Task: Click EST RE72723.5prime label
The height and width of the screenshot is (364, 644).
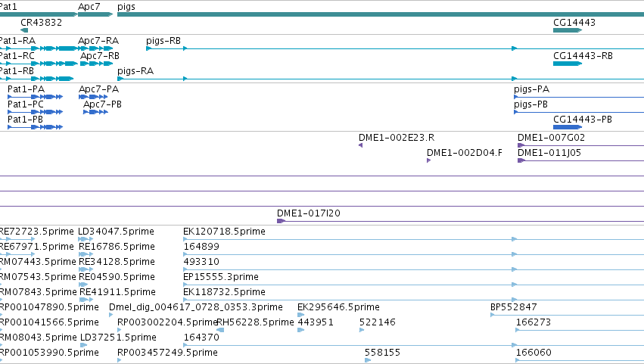Action: click(37, 232)
